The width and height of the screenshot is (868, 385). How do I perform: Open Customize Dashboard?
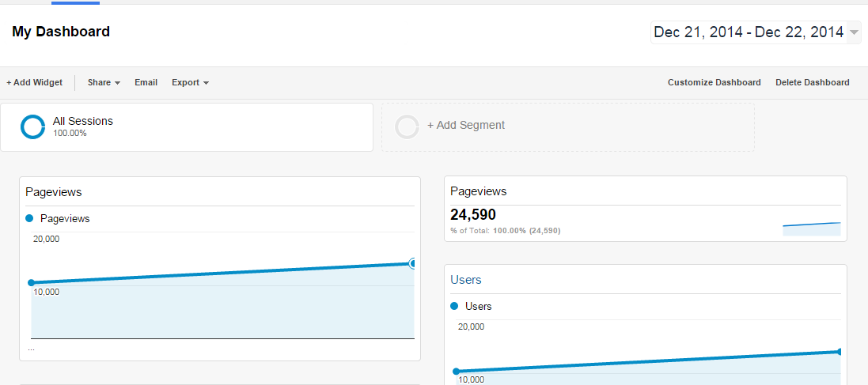click(x=714, y=82)
